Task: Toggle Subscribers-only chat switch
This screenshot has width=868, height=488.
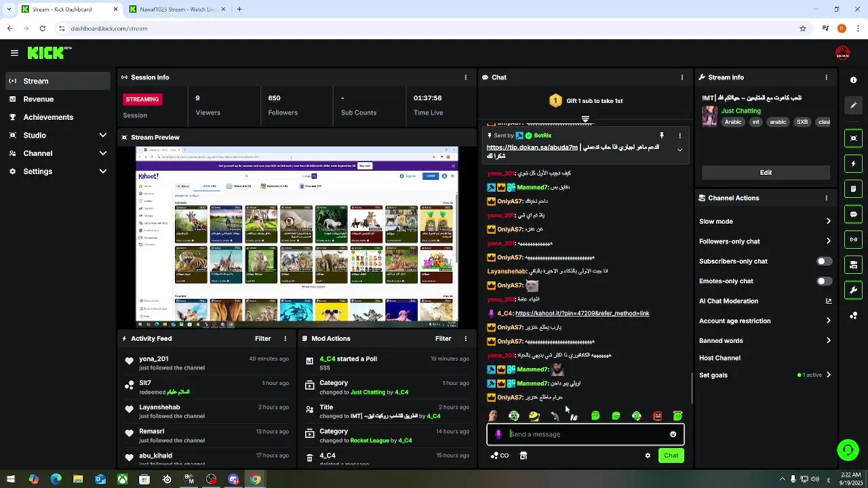Action: click(x=824, y=261)
